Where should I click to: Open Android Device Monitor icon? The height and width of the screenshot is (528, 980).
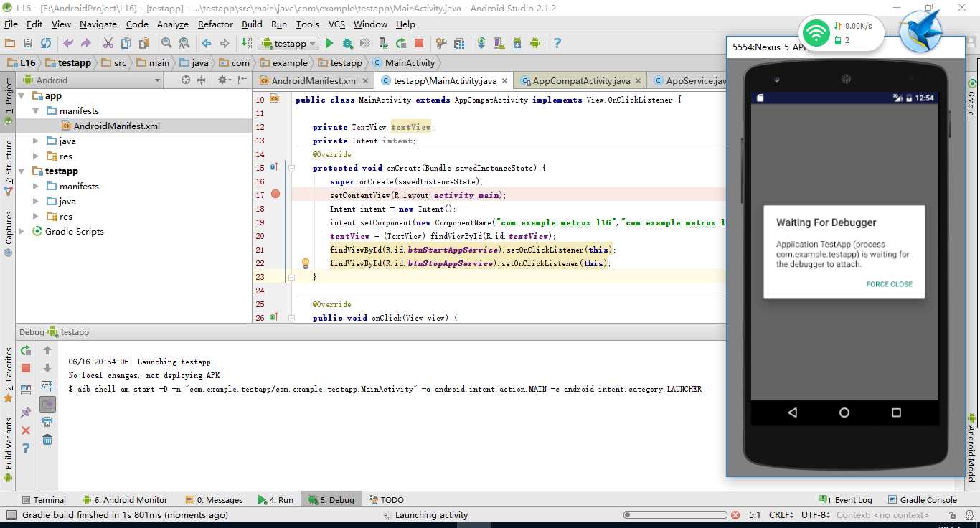click(x=534, y=43)
